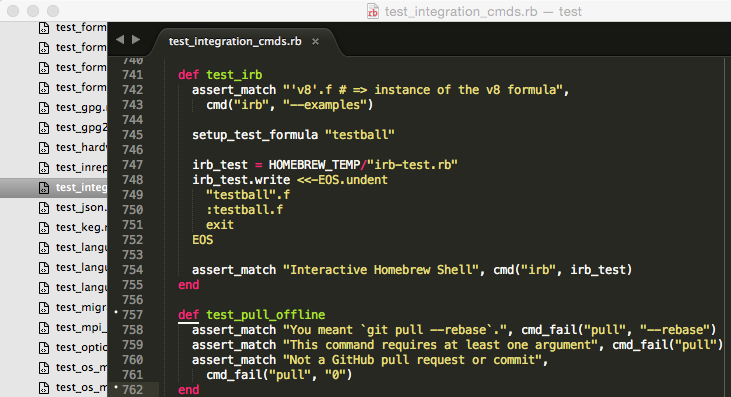The height and width of the screenshot is (397, 731).
Task: Click the rb file icon in title bar
Action: click(372, 11)
